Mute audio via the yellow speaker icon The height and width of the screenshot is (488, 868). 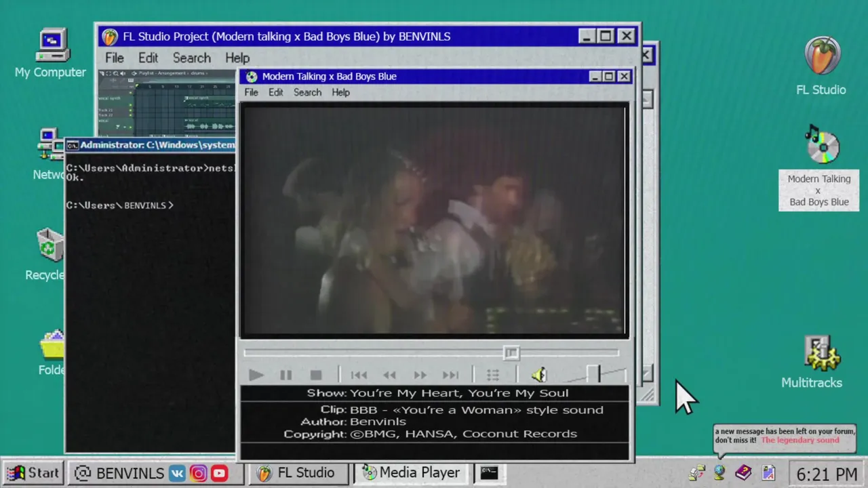[539, 375]
